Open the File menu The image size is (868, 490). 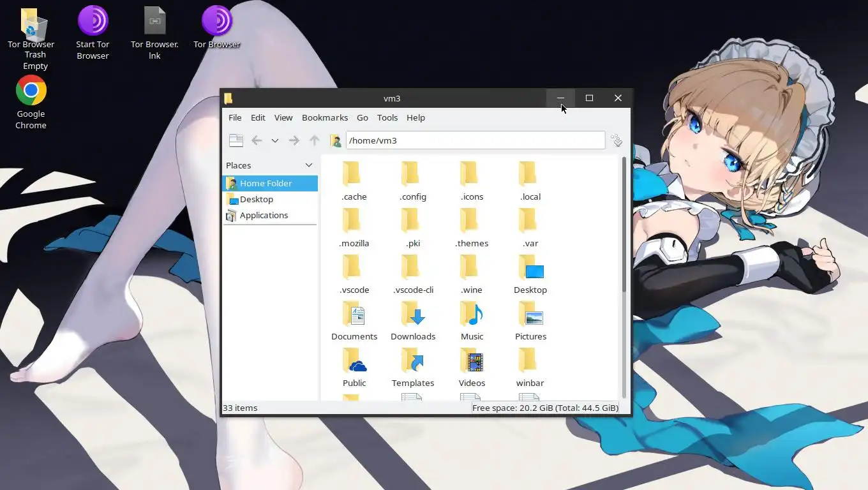click(235, 117)
